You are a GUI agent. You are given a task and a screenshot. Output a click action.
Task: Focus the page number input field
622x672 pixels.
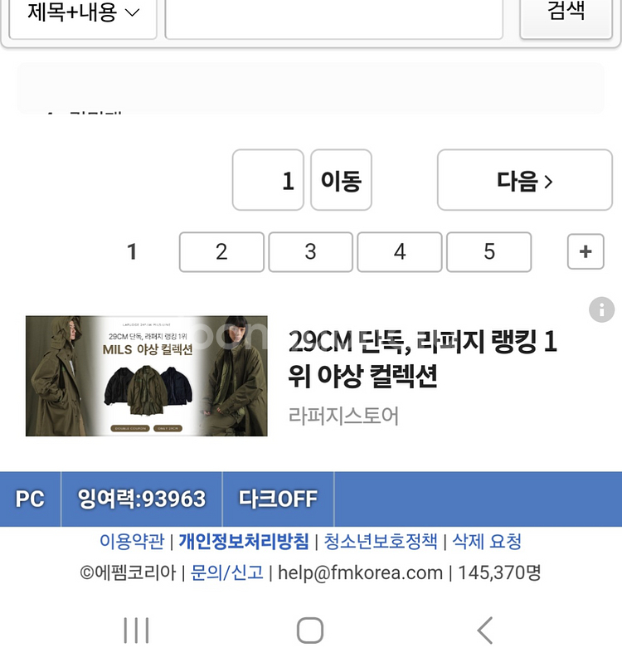[268, 180]
